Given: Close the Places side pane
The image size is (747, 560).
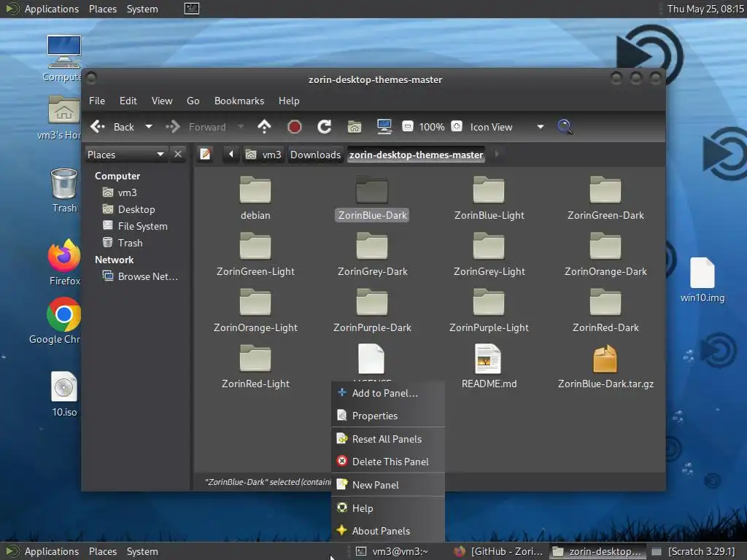Looking at the screenshot, I should pyautogui.click(x=178, y=155).
